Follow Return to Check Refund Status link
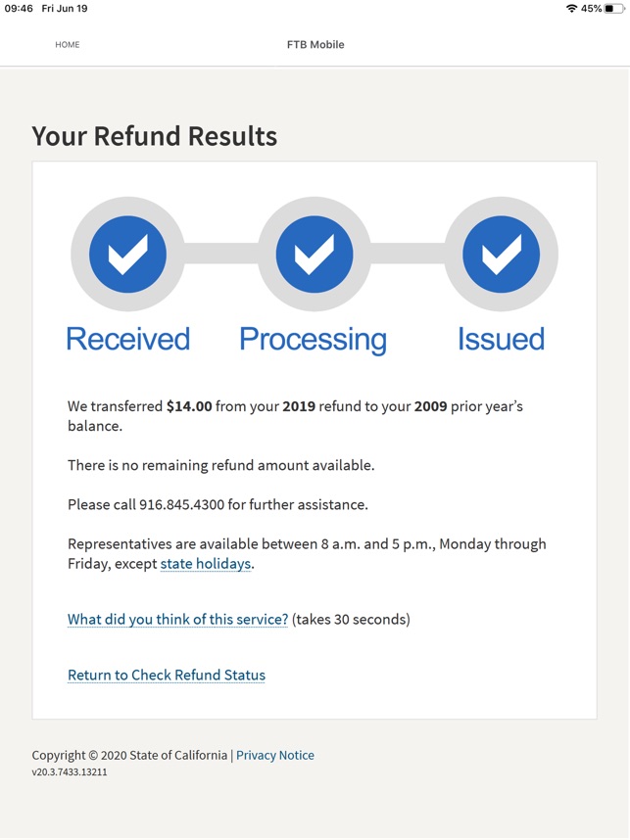 tap(167, 675)
